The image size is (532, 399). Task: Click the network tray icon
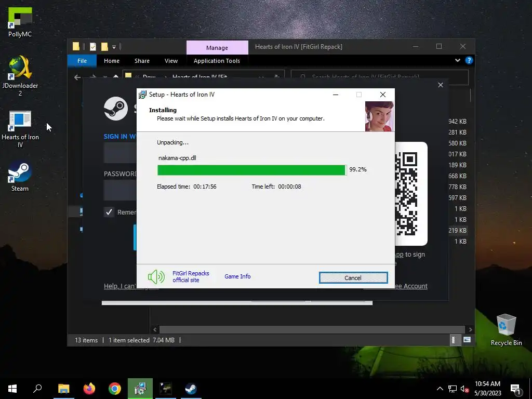(x=453, y=389)
